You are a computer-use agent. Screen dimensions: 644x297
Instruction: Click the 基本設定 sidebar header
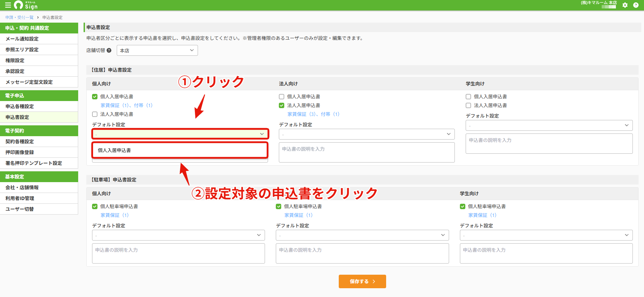point(39,177)
